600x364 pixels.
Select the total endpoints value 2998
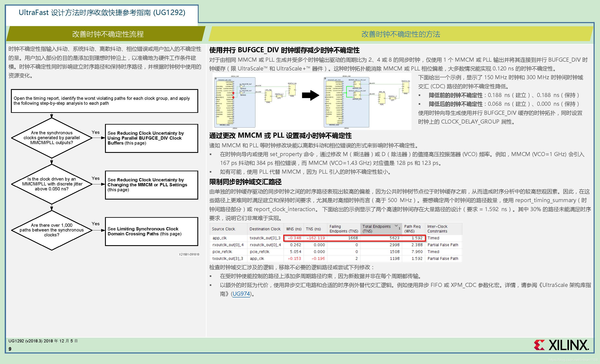point(394,245)
